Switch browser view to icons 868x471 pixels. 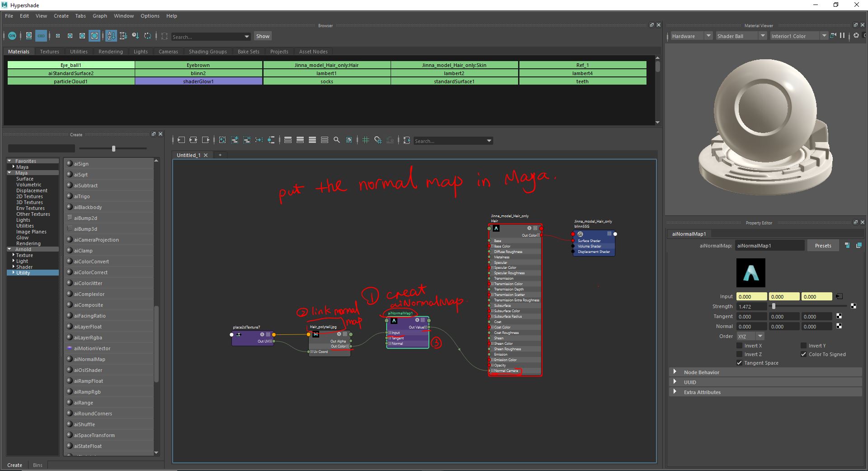coord(29,36)
